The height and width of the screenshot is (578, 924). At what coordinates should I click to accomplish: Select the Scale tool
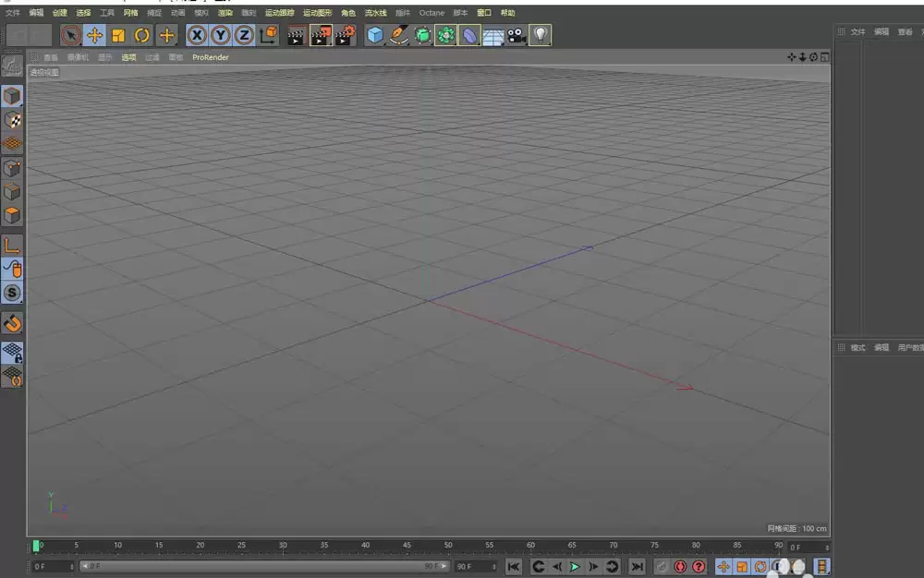pos(118,35)
